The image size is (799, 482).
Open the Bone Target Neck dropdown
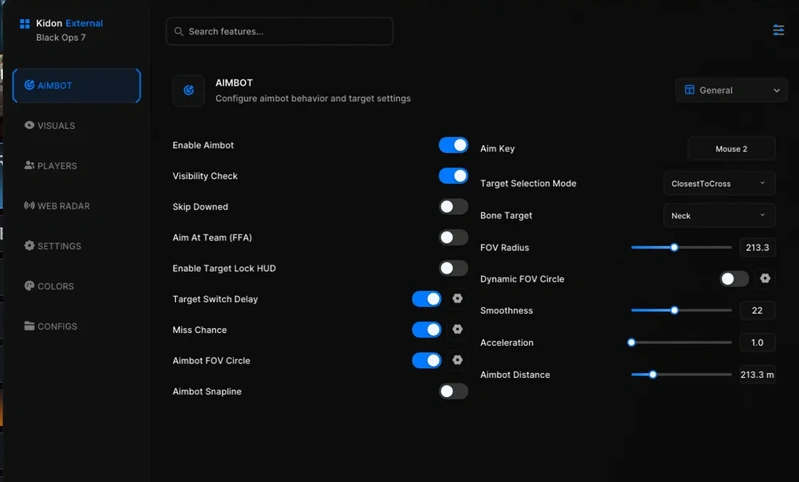click(x=719, y=216)
